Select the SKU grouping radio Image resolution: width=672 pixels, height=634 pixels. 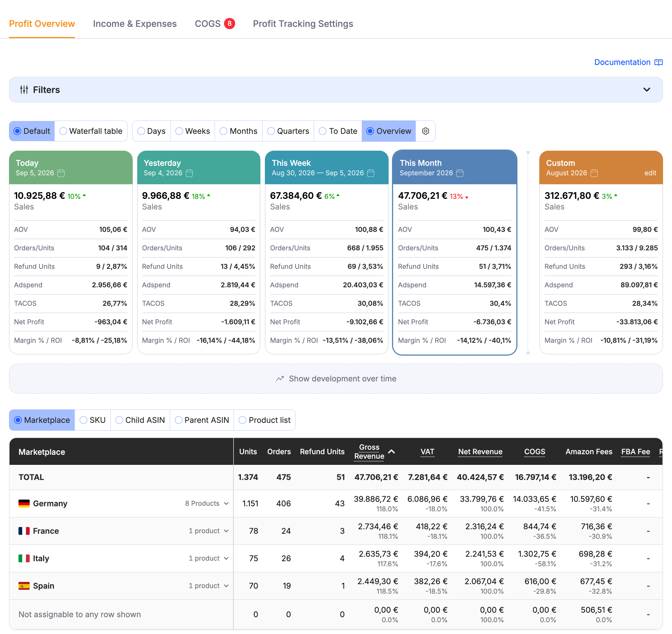93,420
